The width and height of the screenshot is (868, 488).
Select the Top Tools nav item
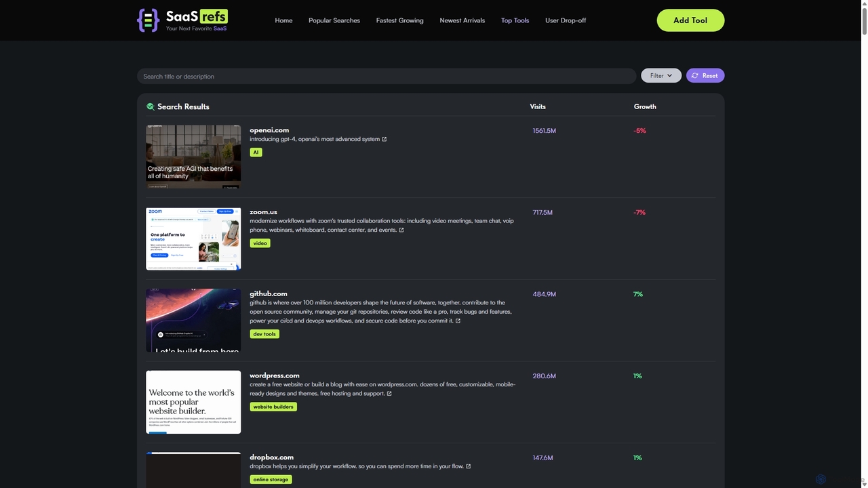(515, 20)
